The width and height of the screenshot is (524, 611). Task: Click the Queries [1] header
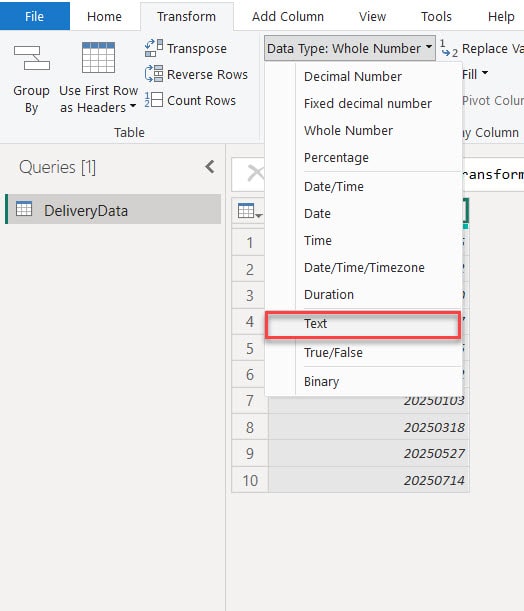[x=58, y=167]
